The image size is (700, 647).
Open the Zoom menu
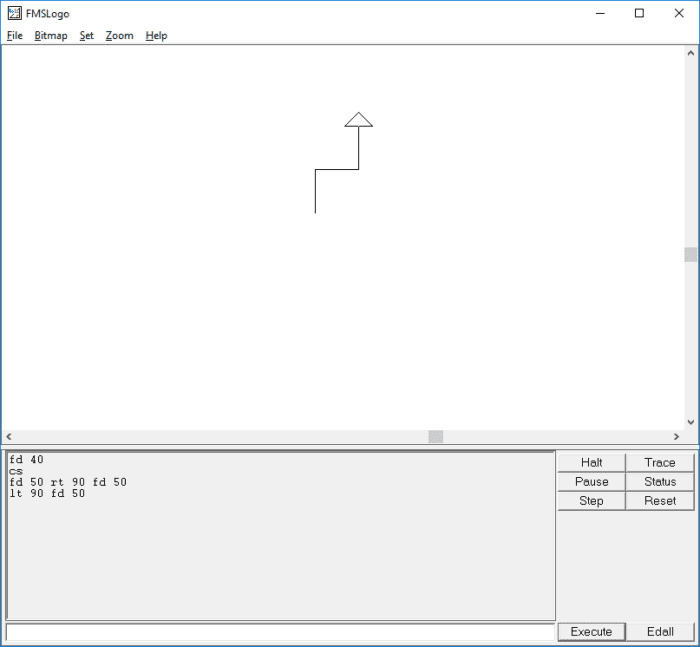click(x=120, y=36)
